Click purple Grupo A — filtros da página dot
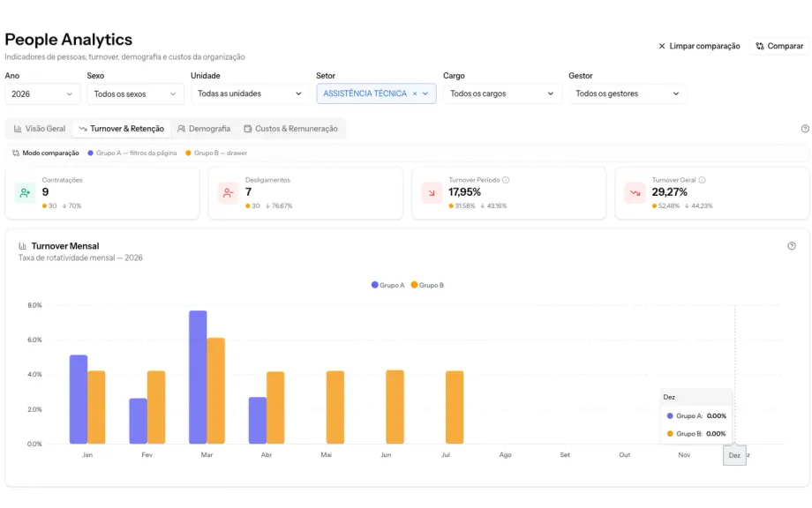 click(x=91, y=153)
